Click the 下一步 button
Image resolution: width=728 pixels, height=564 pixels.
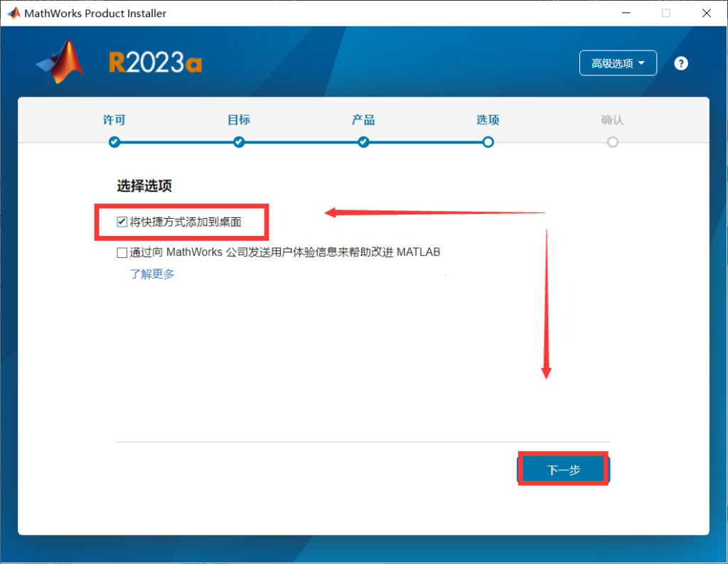563,469
